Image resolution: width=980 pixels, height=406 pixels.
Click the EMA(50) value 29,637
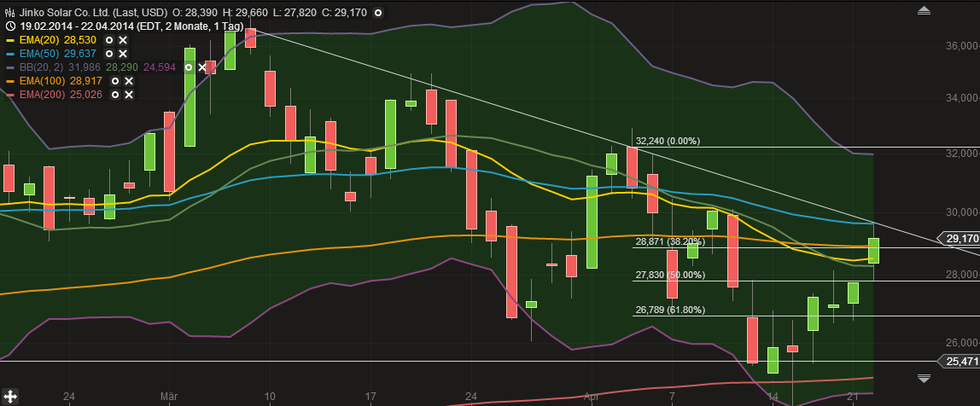tap(80, 54)
